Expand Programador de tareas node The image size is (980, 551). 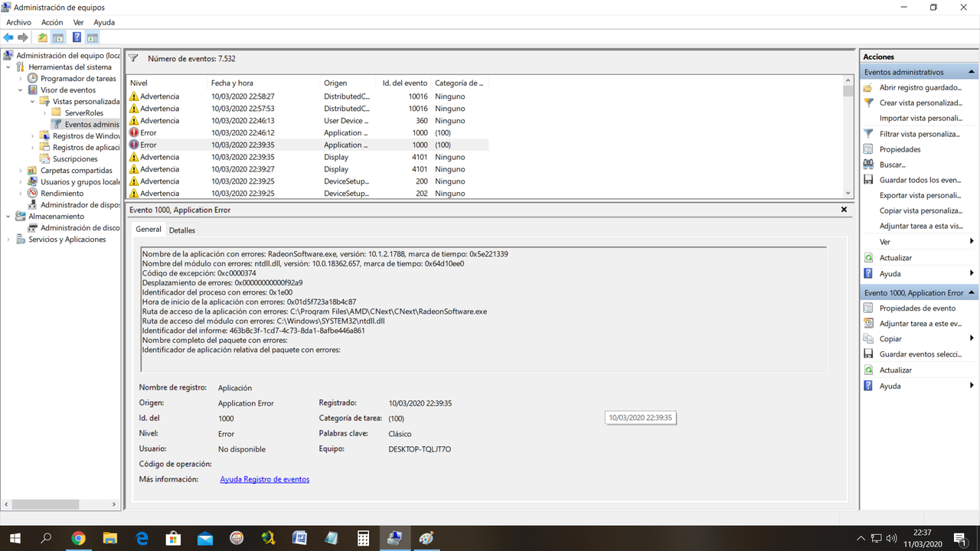pos(21,79)
